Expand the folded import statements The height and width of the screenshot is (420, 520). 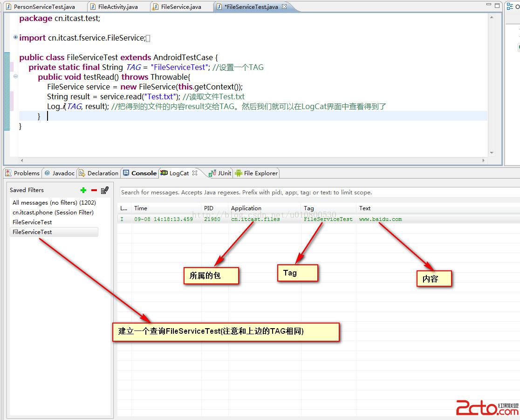[15, 37]
